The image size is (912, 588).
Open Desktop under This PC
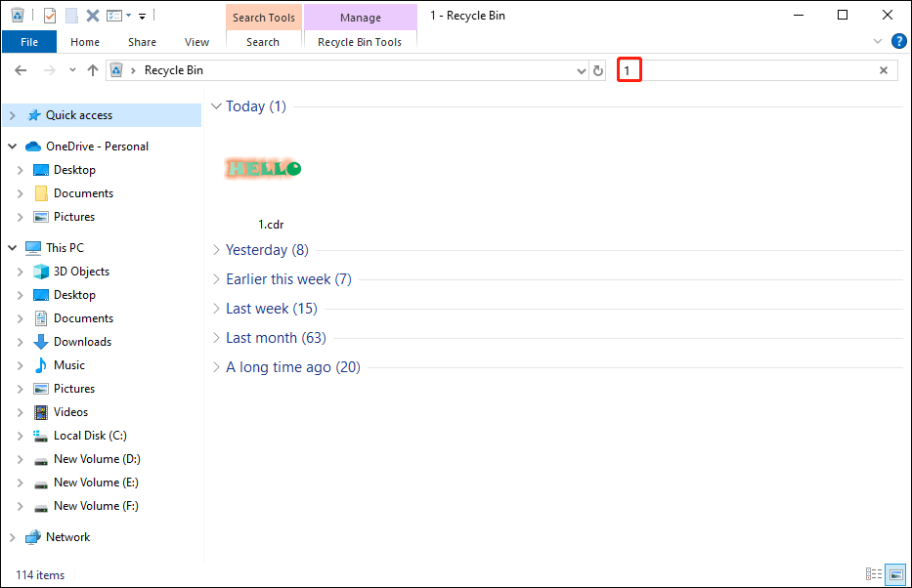coord(74,295)
